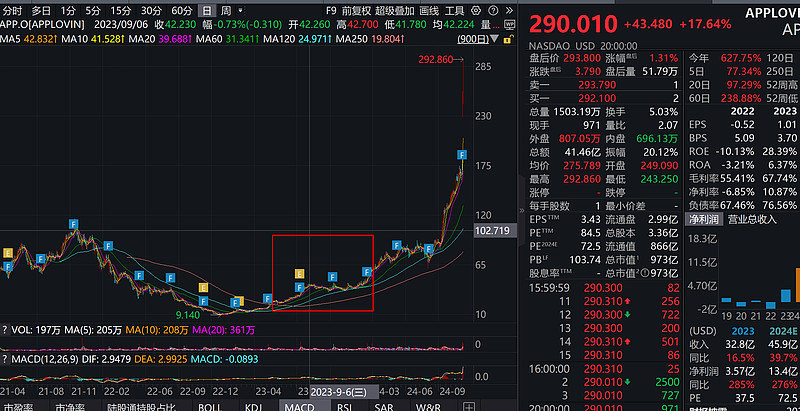Select the 净利润 tab in financials
This screenshot has width=800, height=411.
[x=704, y=219]
